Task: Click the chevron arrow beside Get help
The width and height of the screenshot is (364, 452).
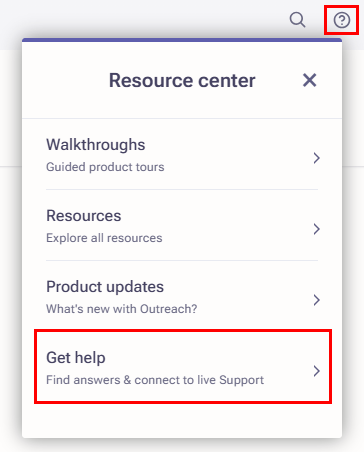Action: (316, 371)
